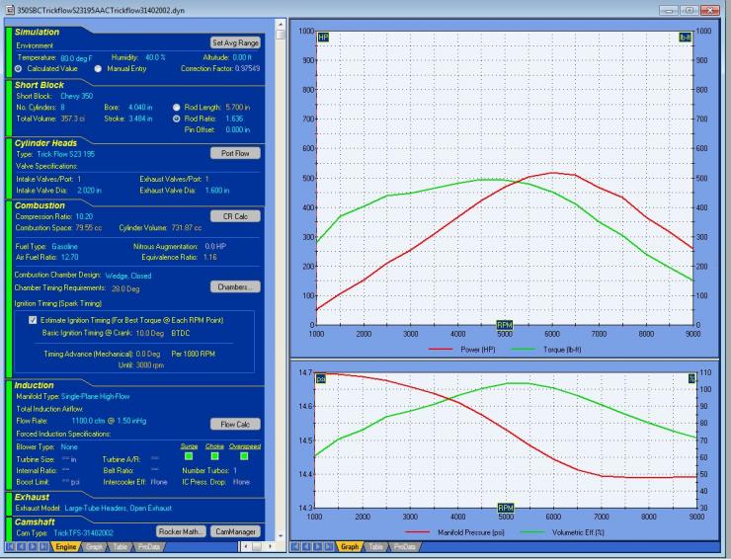This screenshot has height=560, width=731.
Task: Open Cam Type TrickTFS-31402002 selector
Action: tap(83, 533)
